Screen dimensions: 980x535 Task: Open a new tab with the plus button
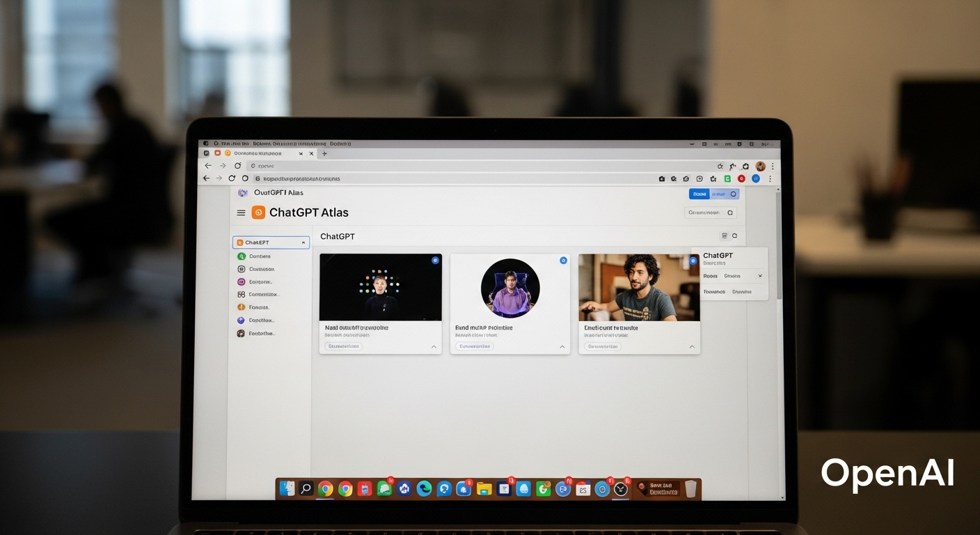click(324, 153)
